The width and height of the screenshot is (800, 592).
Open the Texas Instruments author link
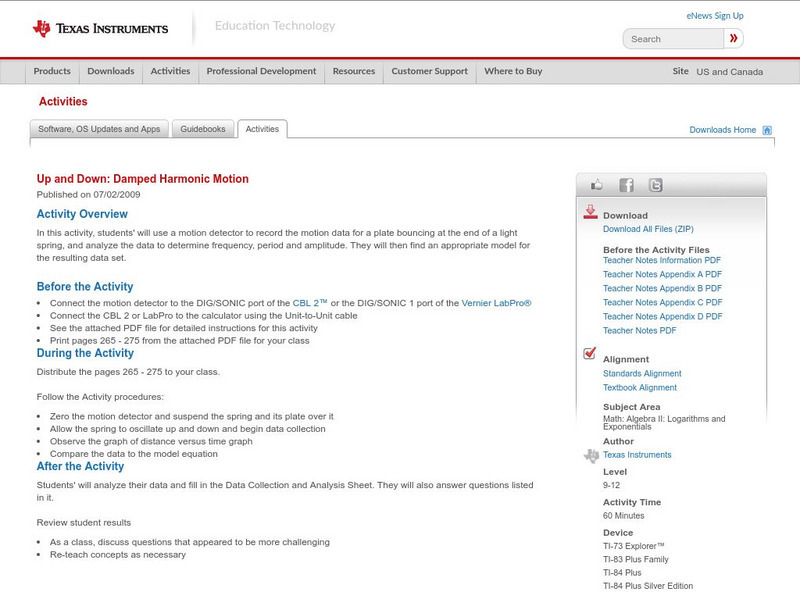(637, 455)
